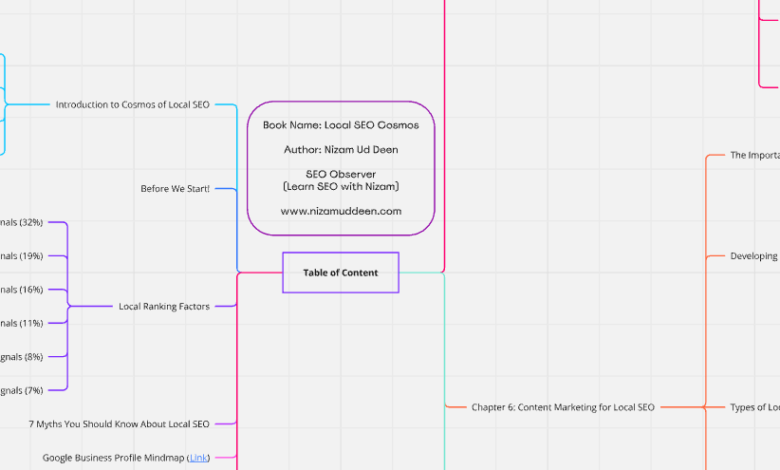The width and height of the screenshot is (780, 470).
Task: Click the Book Name: Local SEO Cosmos line
Action: 340,125
